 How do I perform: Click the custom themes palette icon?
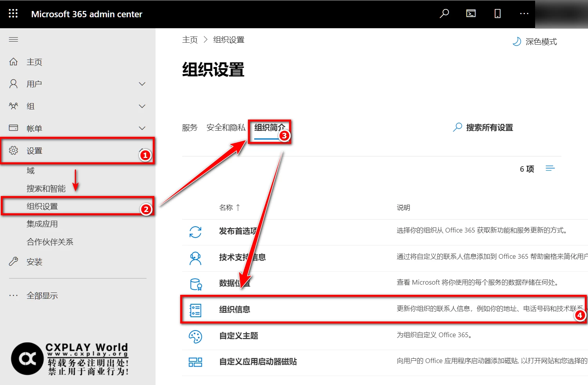coord(195,336)
